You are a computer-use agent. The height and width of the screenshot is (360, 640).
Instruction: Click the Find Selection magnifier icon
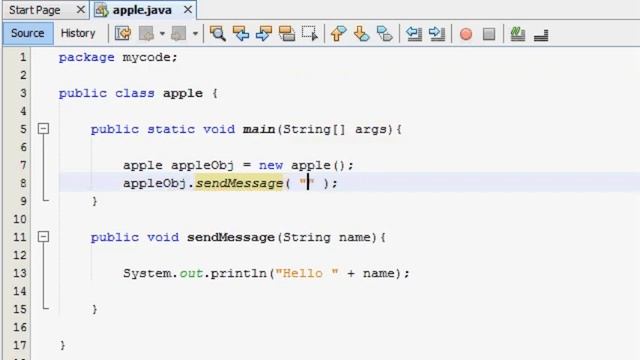point(218,33)
